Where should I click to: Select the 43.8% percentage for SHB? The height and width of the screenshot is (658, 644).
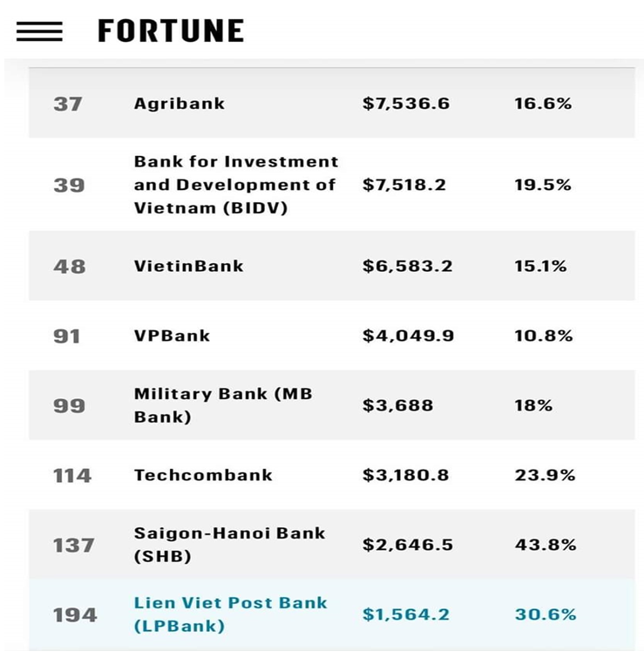[x=546, y=545]
